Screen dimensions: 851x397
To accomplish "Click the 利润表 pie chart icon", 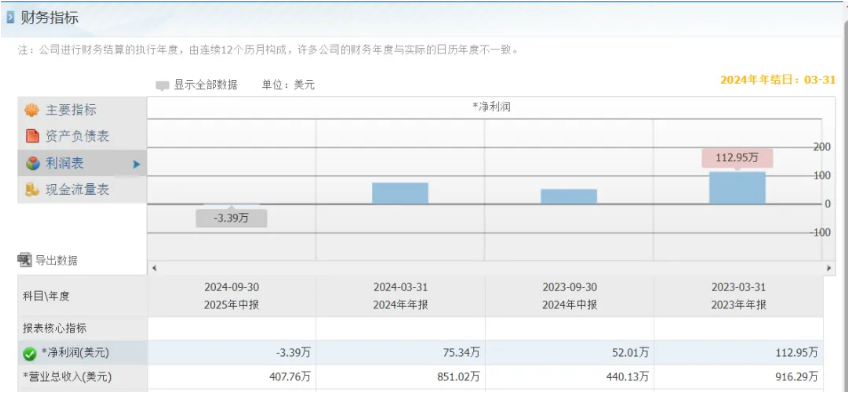I will pos(33,163).
